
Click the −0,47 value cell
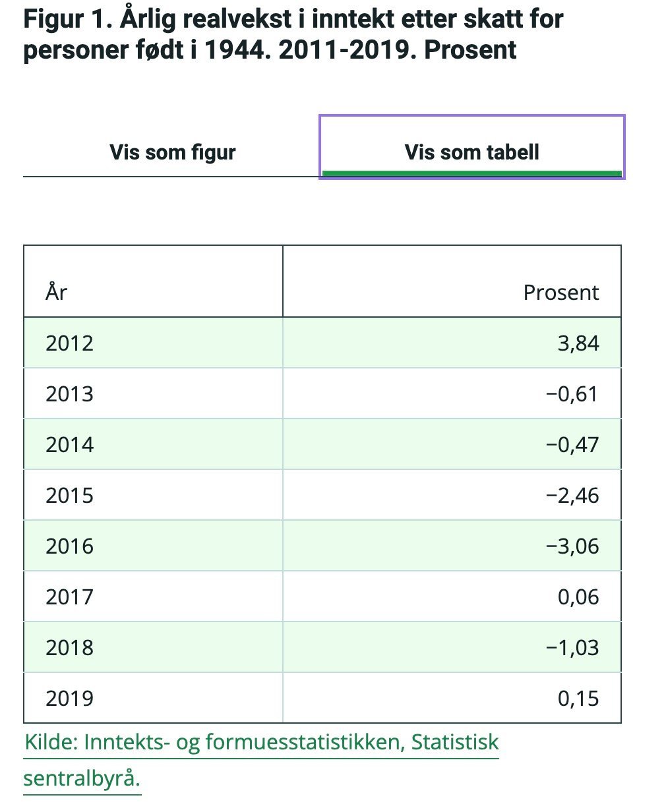coord(452,444)
